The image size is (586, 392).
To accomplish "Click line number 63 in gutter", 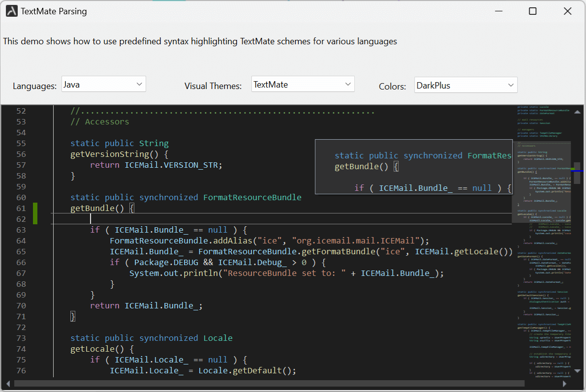I will pos(21,230).
